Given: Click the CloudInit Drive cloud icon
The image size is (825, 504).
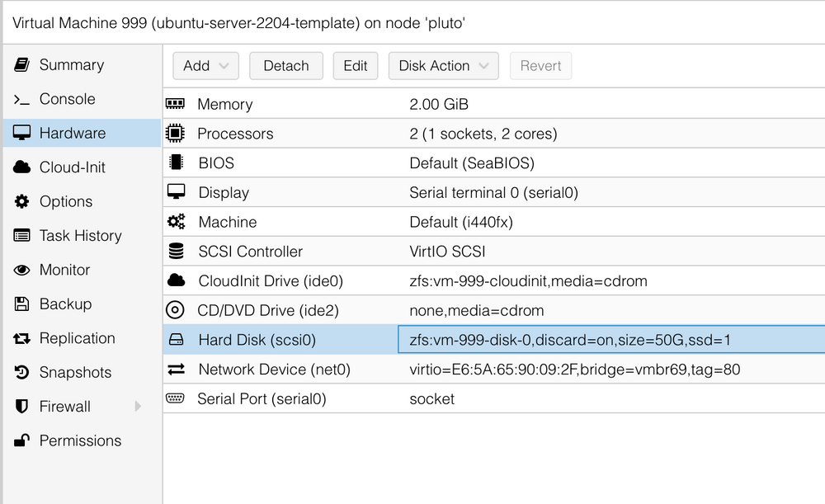Looking at the screenshot, I should [177, 280].
